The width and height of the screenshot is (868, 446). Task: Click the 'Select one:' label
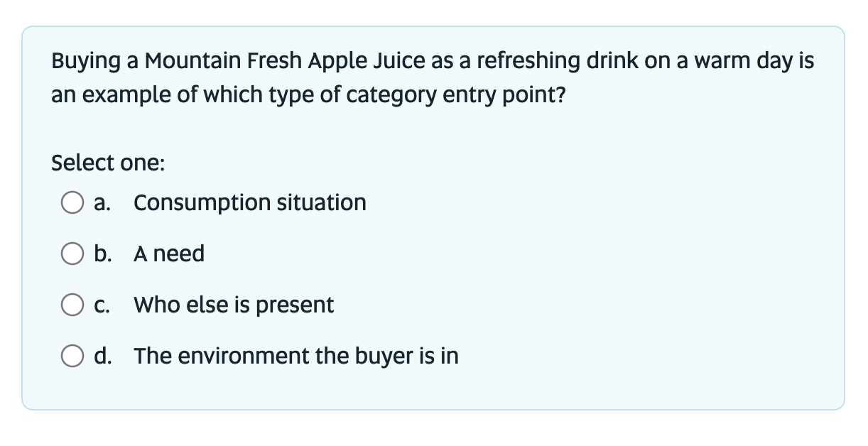(107, 163)
